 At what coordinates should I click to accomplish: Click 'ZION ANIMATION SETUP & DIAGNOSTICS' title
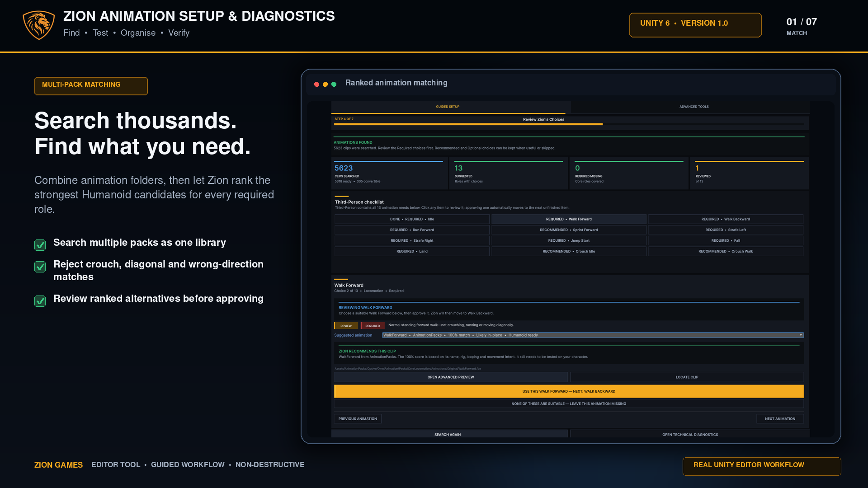(x=199, y=16)
